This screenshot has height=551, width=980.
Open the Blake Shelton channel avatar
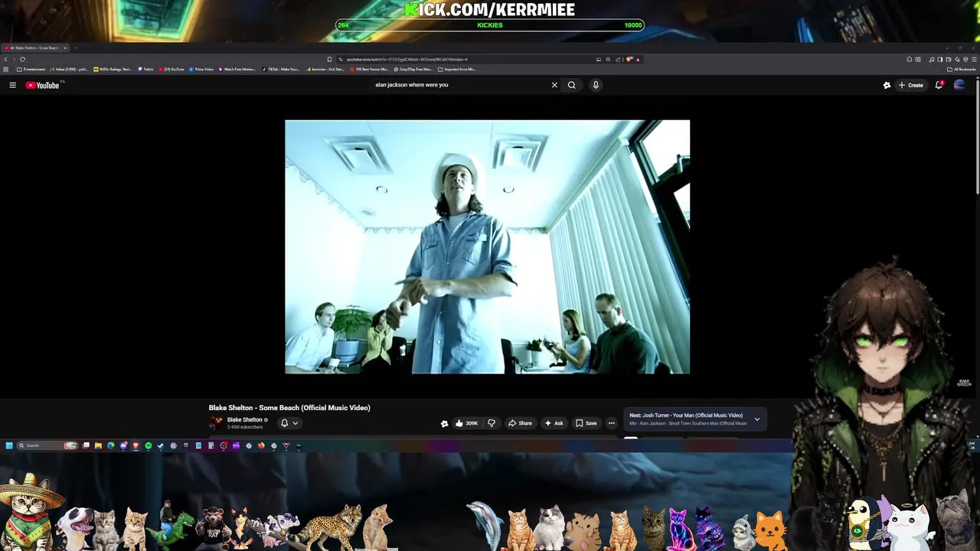(x=216, y=422)
